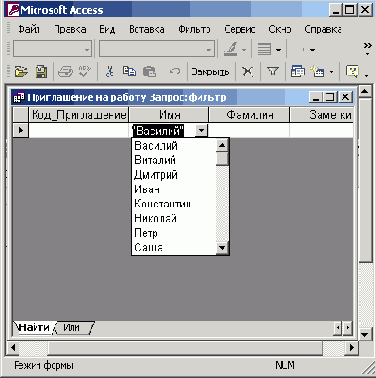
Task: Open the New Object dropdown arrow
Action: tap(331, 72)
